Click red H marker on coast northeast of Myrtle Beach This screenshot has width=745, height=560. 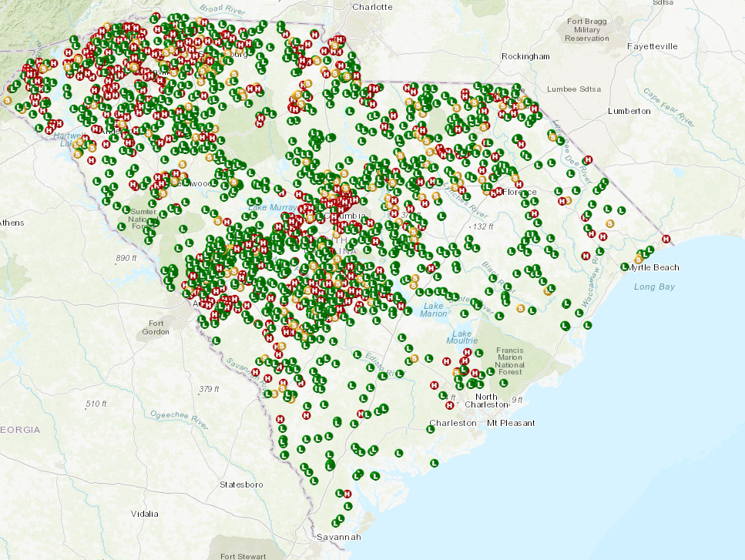pos(666,239)
